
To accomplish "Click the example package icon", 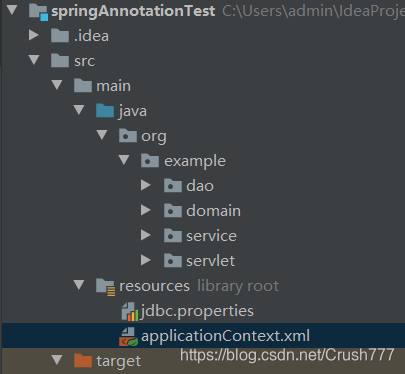I will click(x=150, y=160).
